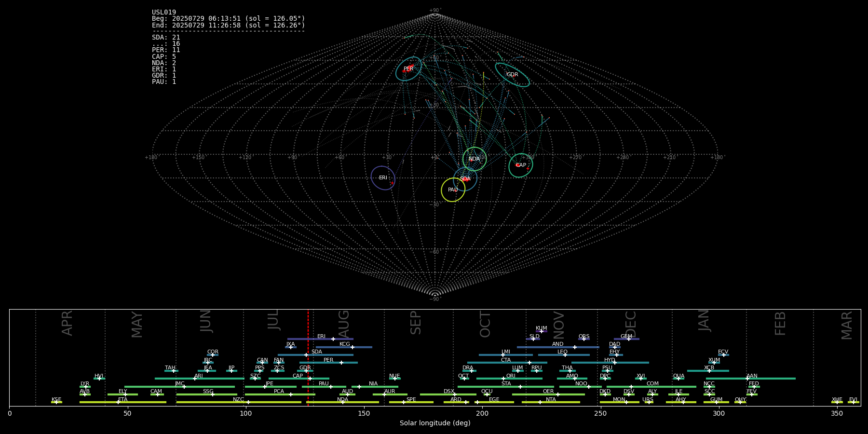
Task: Click the HYD shower bar in timeline
Action: click(610, 363)
